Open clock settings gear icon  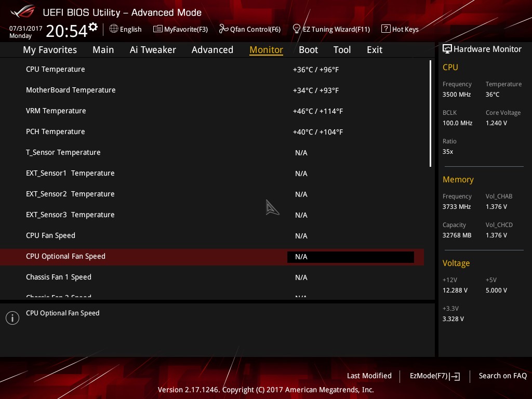[93, 27]
